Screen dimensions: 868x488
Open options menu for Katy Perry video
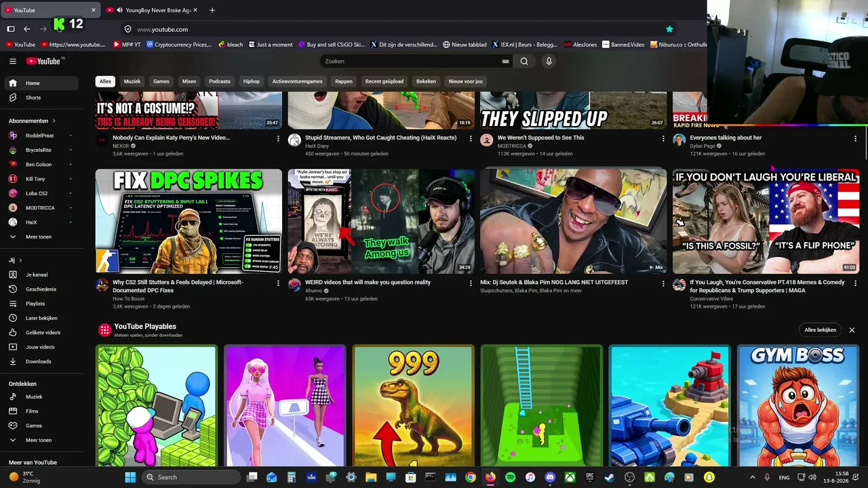(x=278, y=138)
